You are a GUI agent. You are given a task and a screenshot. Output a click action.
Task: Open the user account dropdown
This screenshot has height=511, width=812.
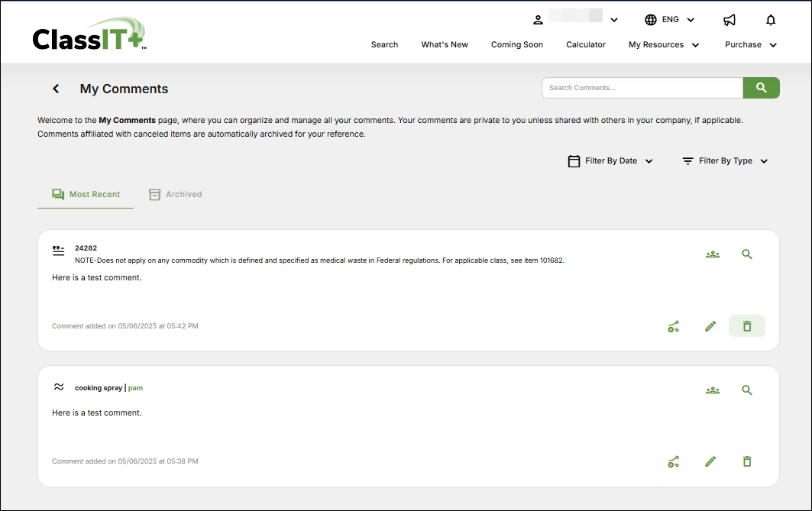(x=575, y=20)
